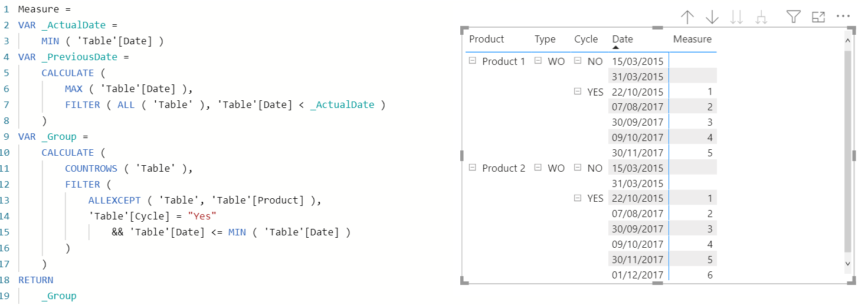Sort by the Date column header
The width and height of the screenshot is (868, 305).
(623, 39)
